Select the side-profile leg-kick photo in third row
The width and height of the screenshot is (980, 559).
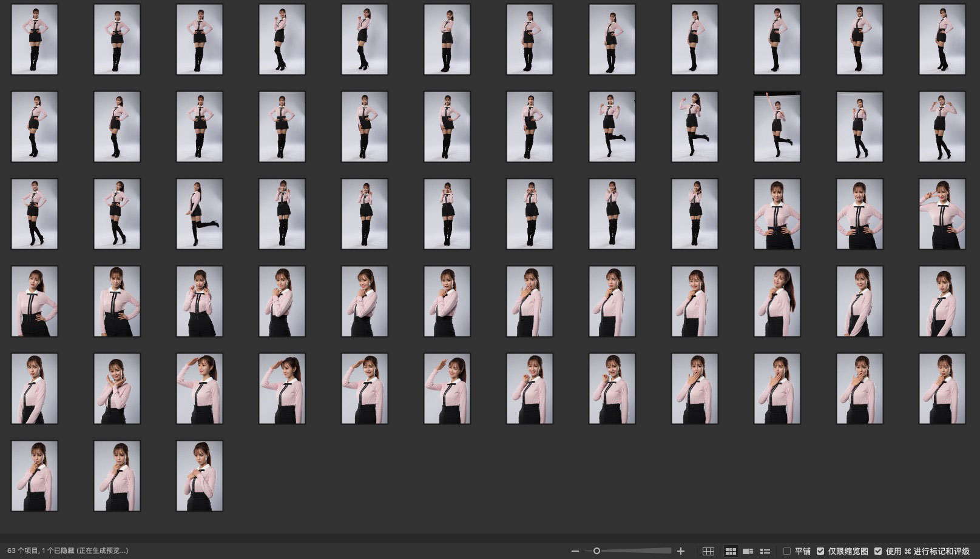coord(200,214)
